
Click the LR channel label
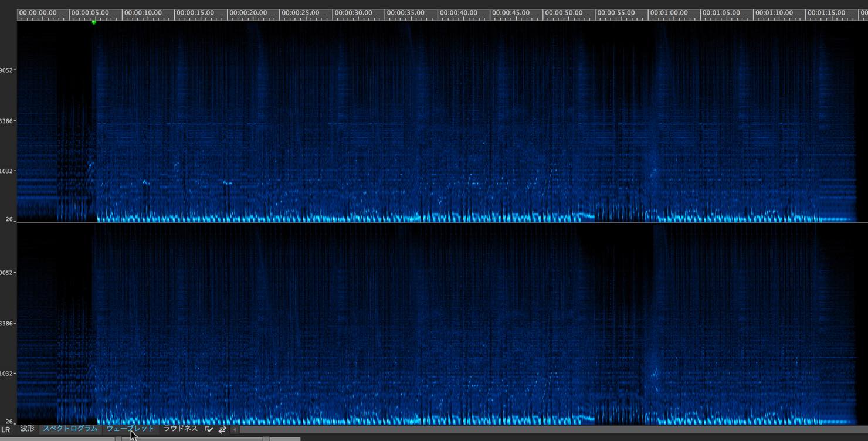coord(6,429)
